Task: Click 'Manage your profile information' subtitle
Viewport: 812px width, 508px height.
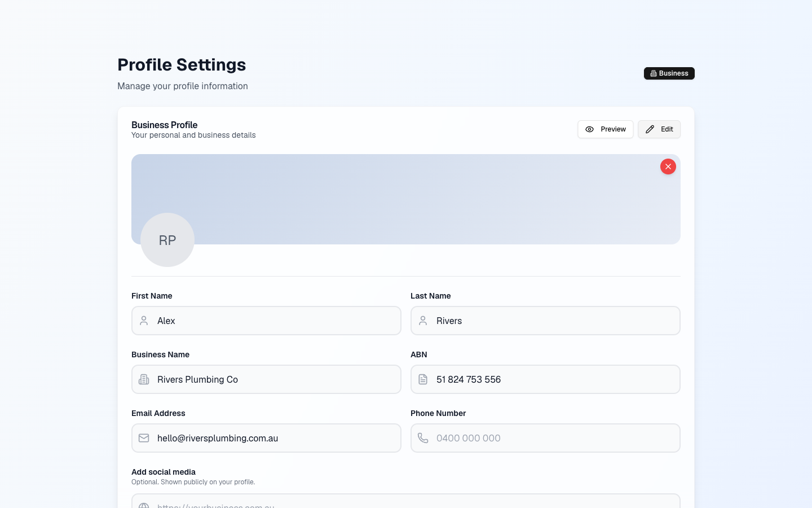Action: click(183, 86)
